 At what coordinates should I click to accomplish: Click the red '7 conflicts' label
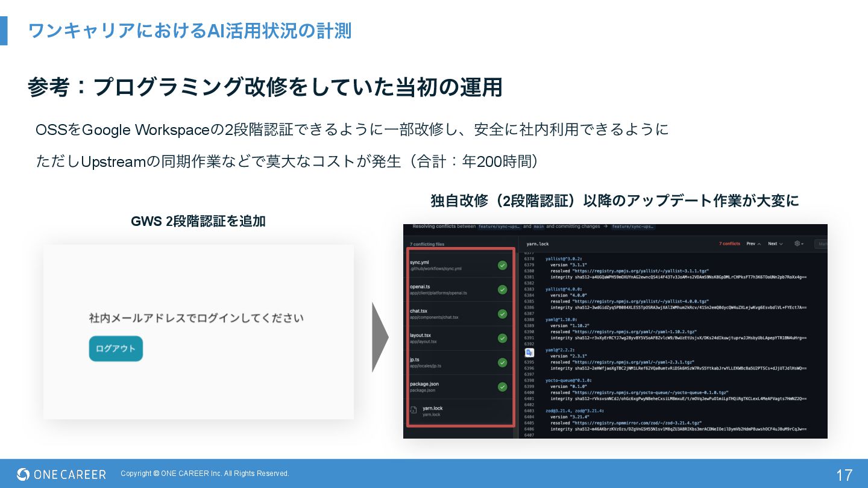tap(729, 243)
